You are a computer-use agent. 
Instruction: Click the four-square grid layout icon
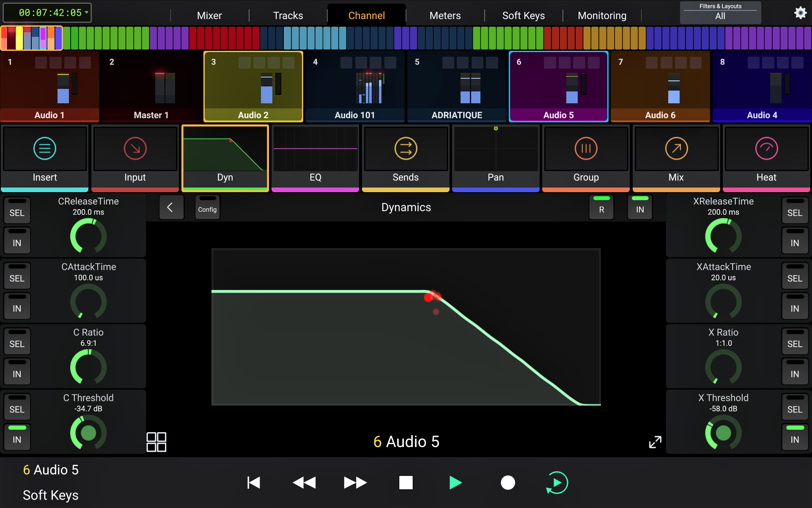(x=156, y=442)
